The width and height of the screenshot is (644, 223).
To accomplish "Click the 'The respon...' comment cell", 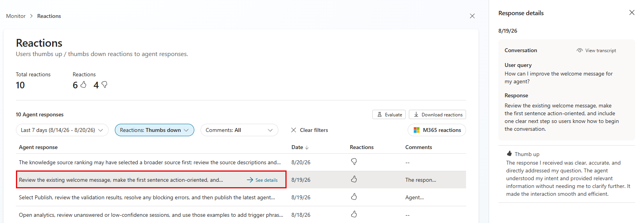I will pos(421,180).
